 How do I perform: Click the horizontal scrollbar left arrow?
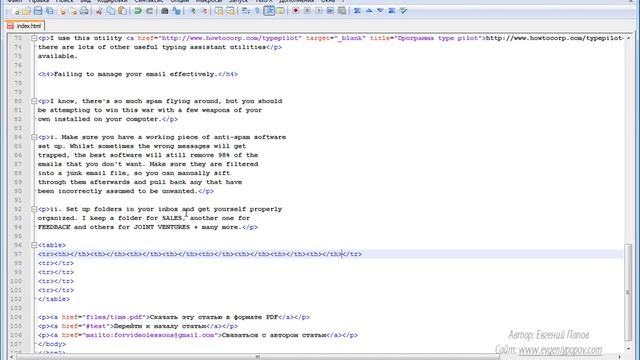11,357
